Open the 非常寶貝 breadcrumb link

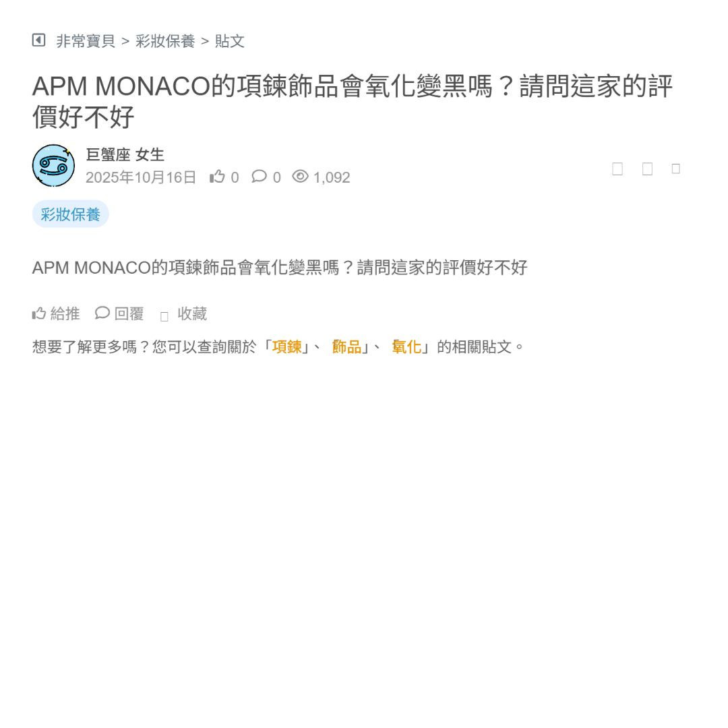[x=86, y=41]
